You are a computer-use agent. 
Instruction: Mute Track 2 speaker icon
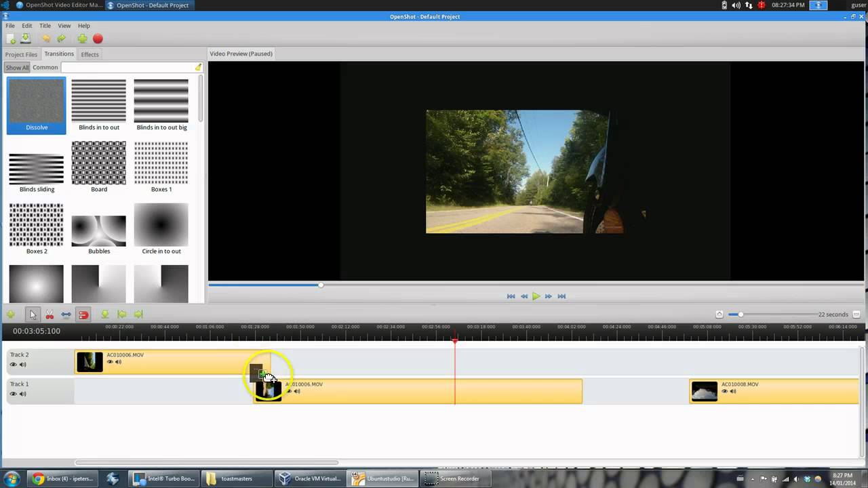[22, 365]
